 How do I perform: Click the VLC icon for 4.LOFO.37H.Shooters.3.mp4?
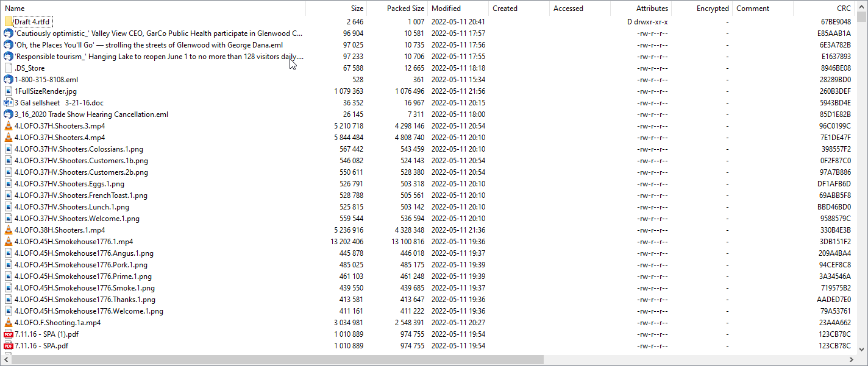pos(9,126)
